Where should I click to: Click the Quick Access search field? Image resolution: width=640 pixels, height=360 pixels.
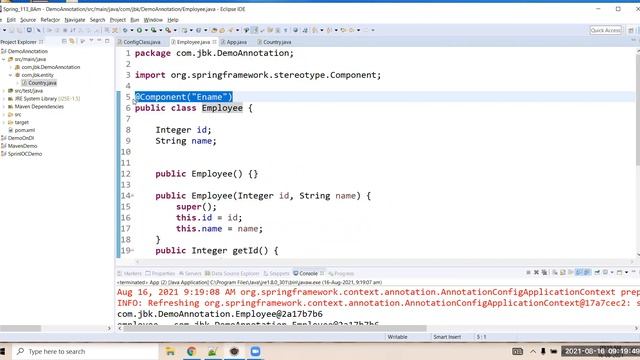(606, 30)
